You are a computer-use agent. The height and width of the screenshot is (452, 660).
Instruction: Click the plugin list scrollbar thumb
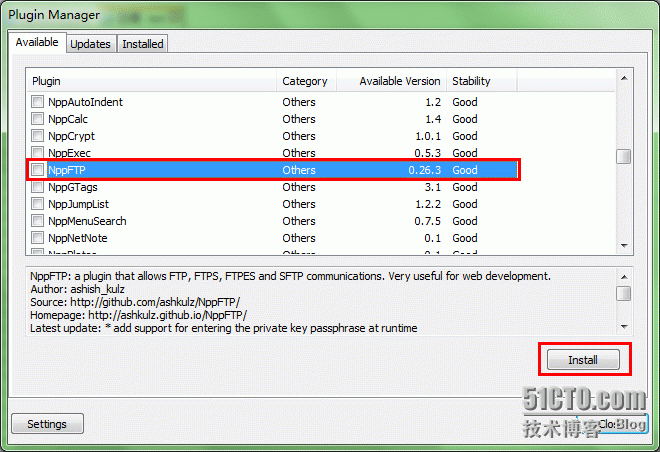[624, 157]
